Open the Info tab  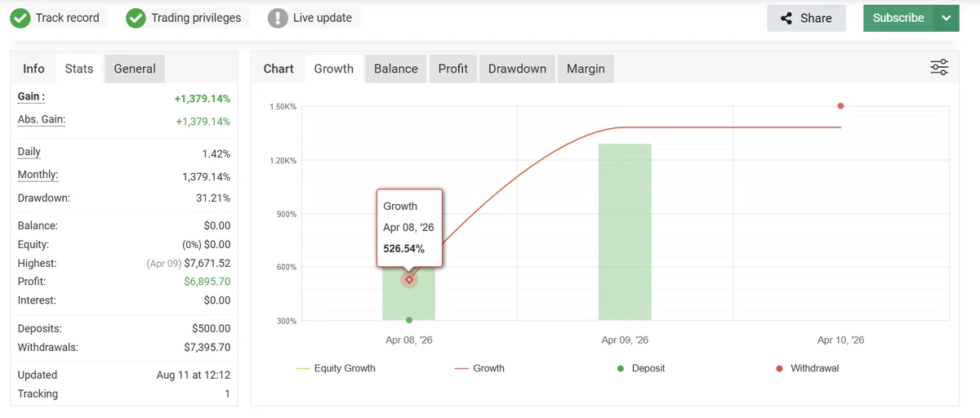tap(33, 69)
